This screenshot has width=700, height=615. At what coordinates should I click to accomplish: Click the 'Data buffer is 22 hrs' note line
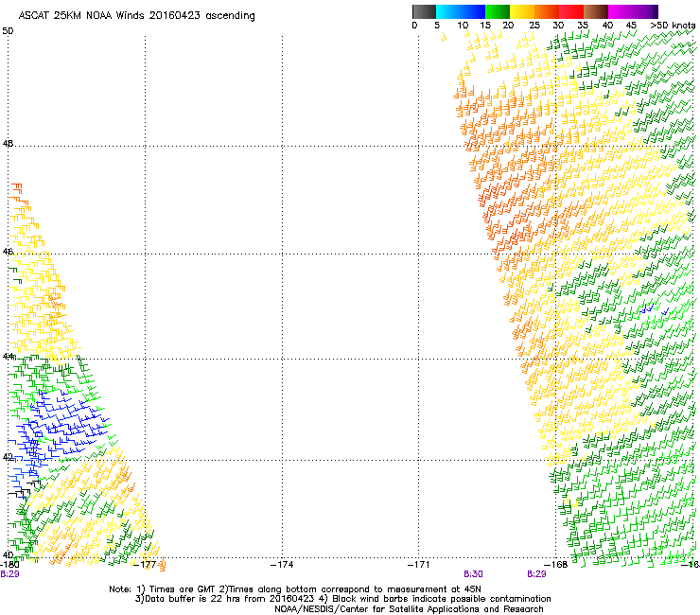click(x=342, y=599)
